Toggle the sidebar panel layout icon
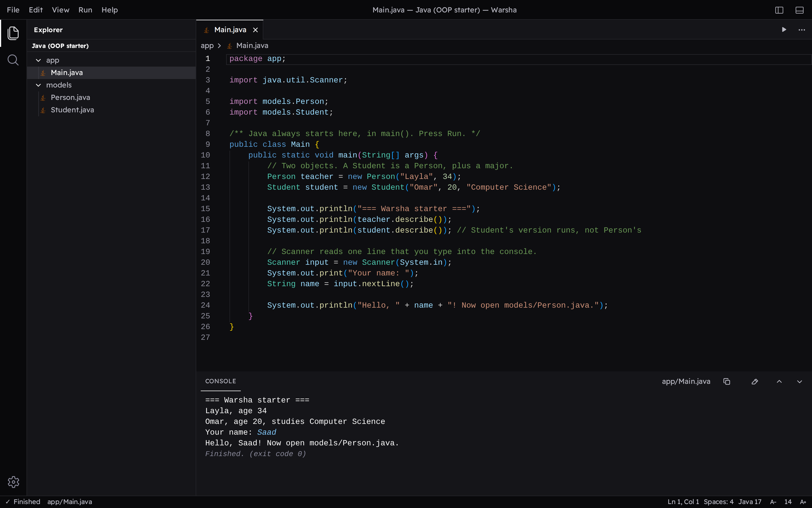The height and width of the screenshot is (508, 812). pos(779,10)
